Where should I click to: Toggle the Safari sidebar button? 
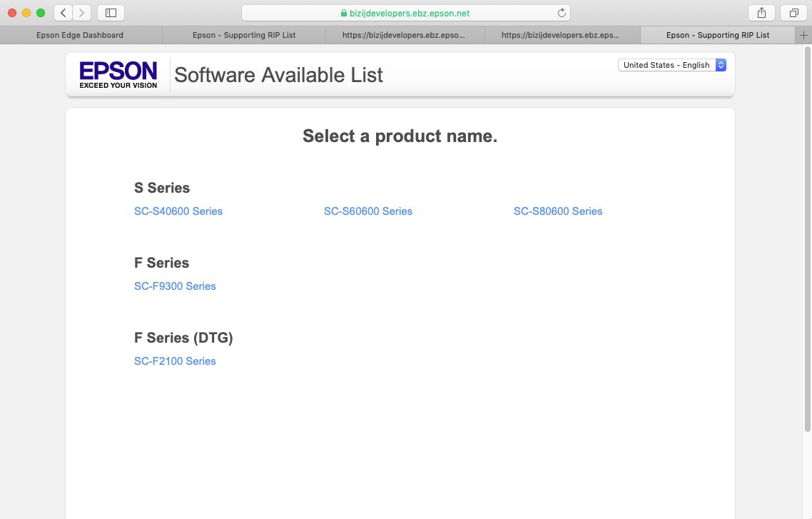[x=111, y=13]
